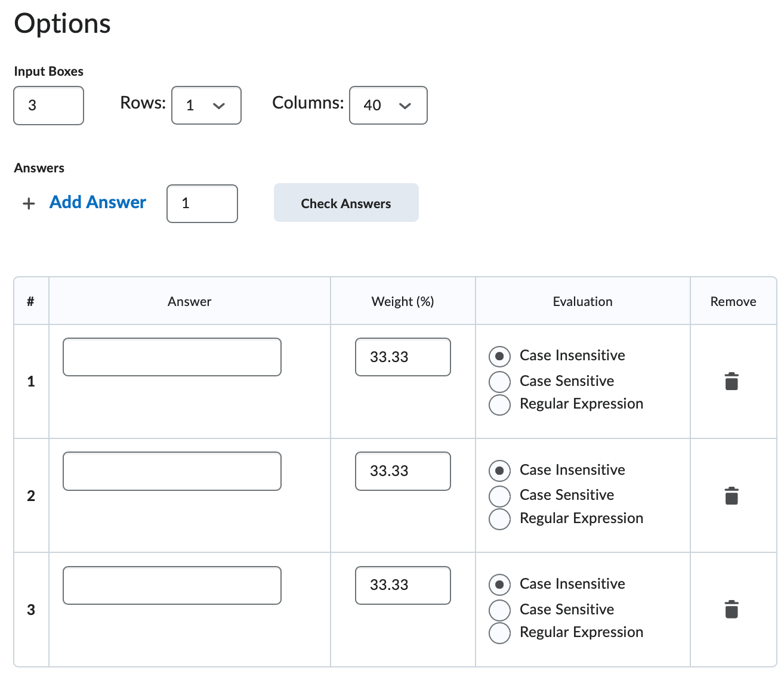
Task: Click the Answer text box in row 2
Action: pos(172,471)
